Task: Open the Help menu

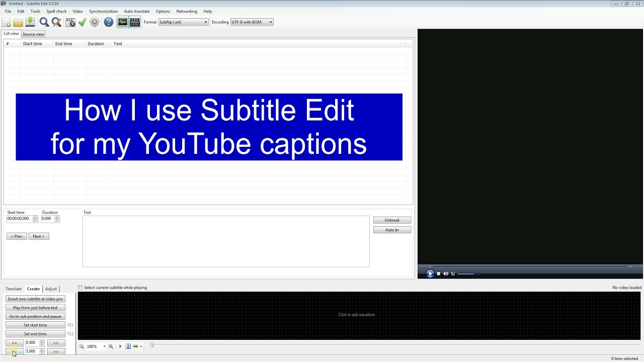Action: (x=208, y=11)
